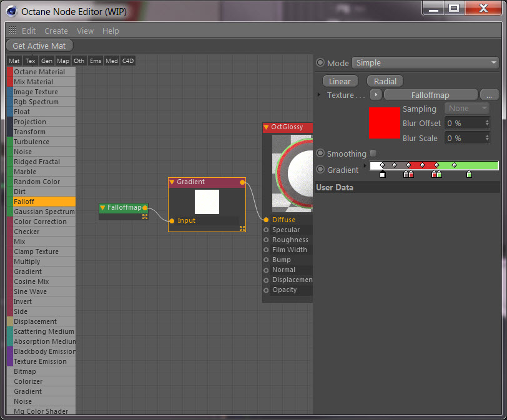Select Blackbody Emission in the node list

tap(41, 351)
